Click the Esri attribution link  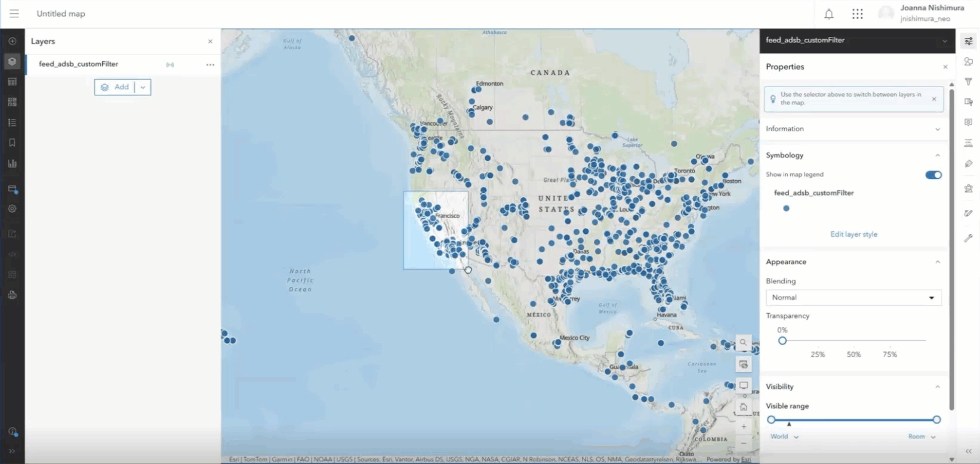pyautogui.click(x=746, y=459)
